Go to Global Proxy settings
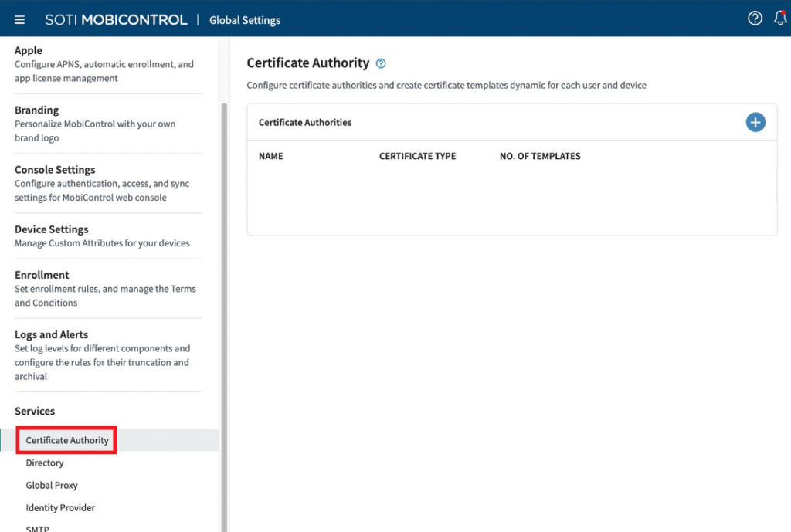The width and height of the screenshot is (791, 532). point(52,486)
